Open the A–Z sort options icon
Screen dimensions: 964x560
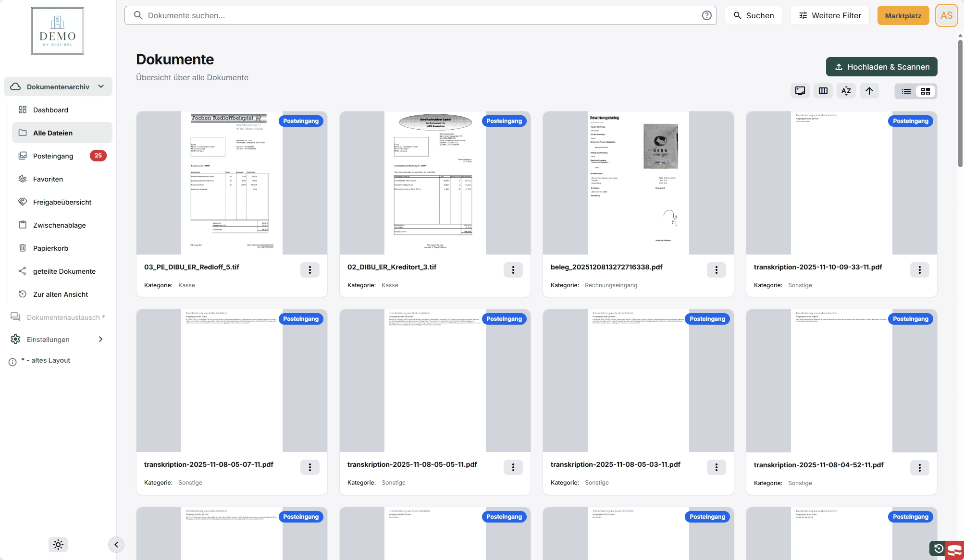846,91
